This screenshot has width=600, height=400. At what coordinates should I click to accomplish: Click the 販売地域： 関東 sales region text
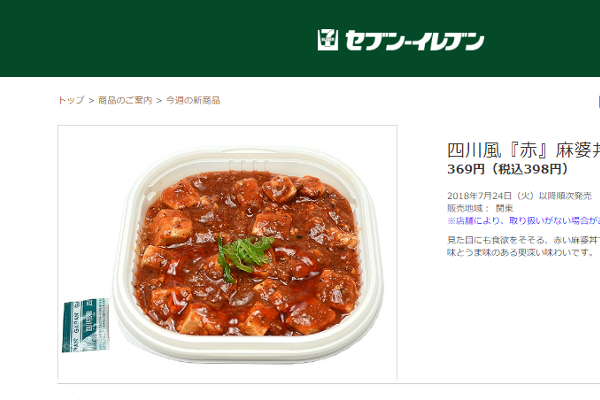[x=480, y=209]
